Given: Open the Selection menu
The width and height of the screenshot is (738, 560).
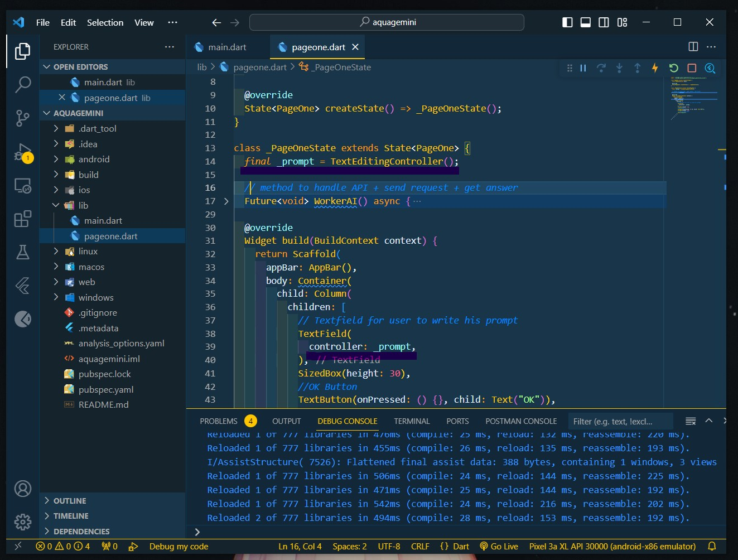Looking at the screenshot, I should (105, 22).
